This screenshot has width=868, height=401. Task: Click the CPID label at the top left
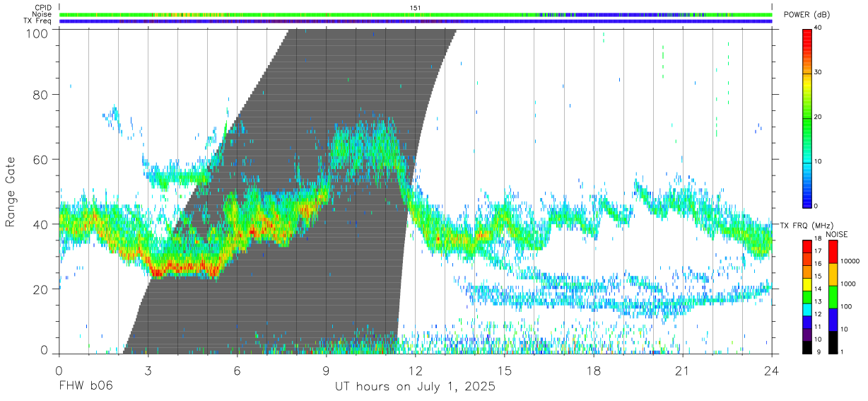[x=43, y=8]
